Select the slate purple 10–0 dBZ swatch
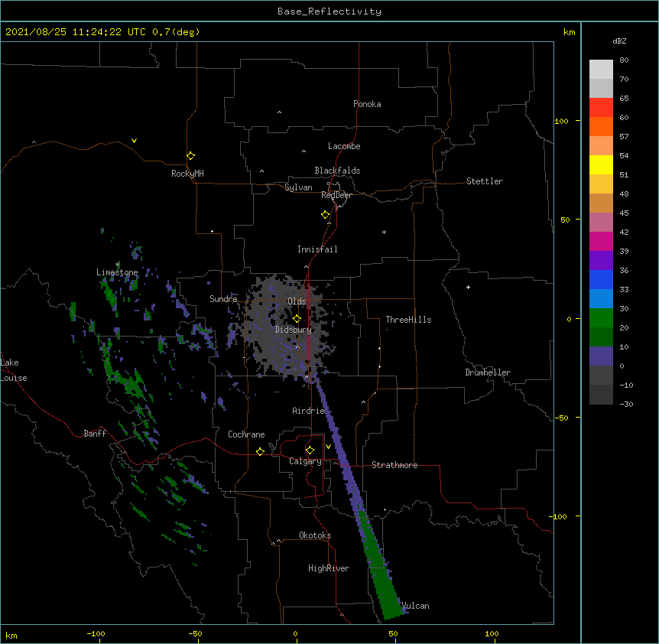Image resolution: width=659 pixels, height=644 pixels. pos(601,356)
